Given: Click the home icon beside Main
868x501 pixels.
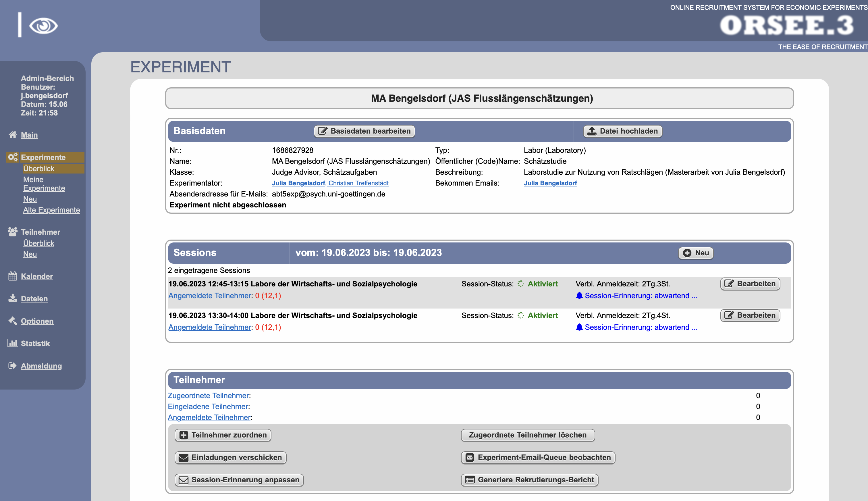Looking at the screenshot, I should [x=13, y=134].
